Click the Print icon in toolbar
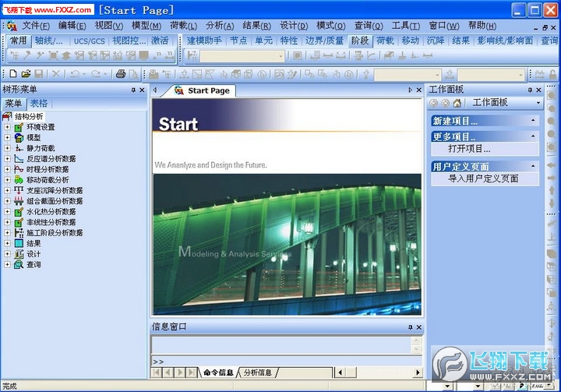 (121, 74)
